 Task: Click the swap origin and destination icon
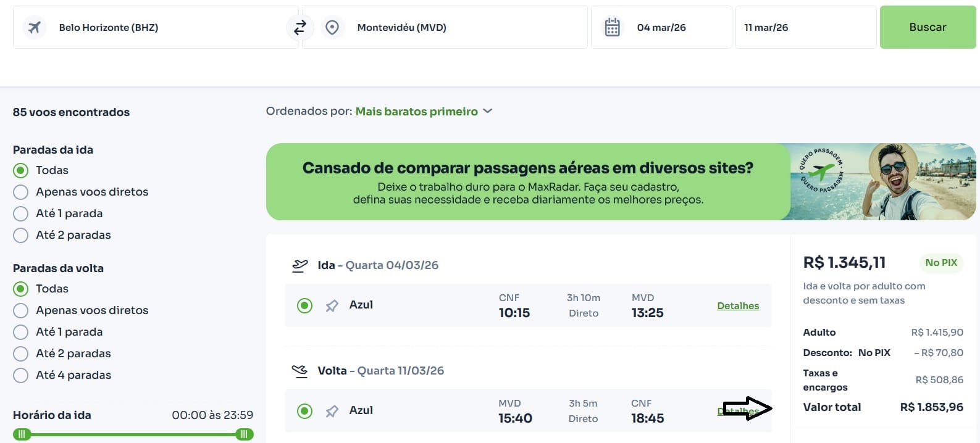300,28
